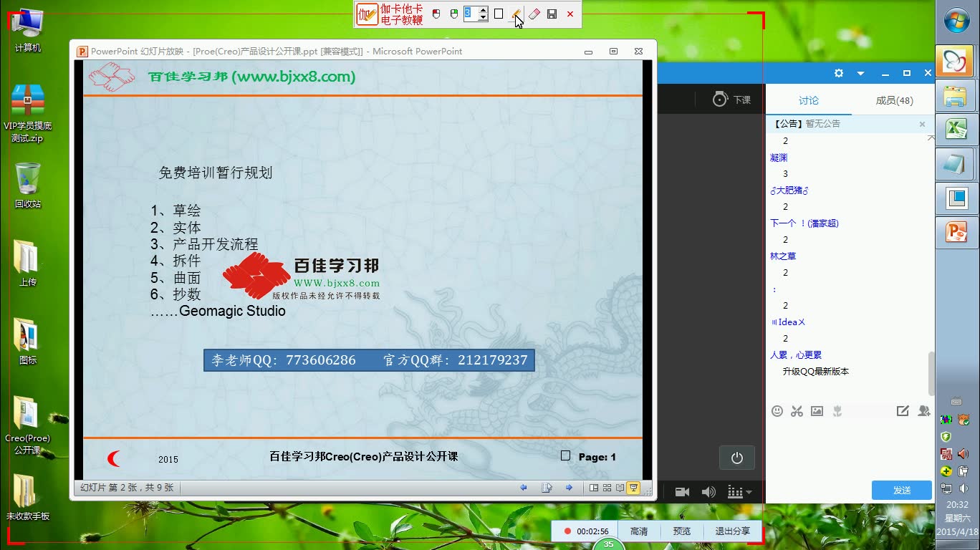The height and width of the screenshot is (550, 980).
Task: Switch to Normal view icon
Action: [594, 488]
